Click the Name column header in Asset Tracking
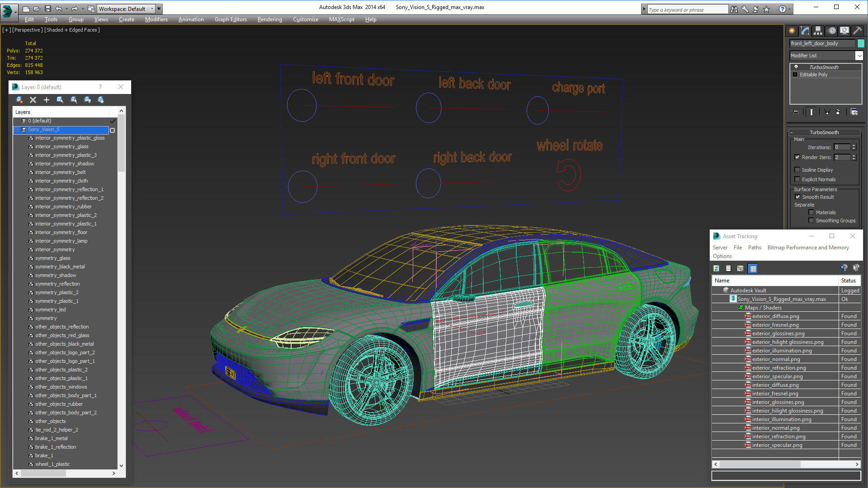This screenshot has height=488, width=868. tap(775, 281)
